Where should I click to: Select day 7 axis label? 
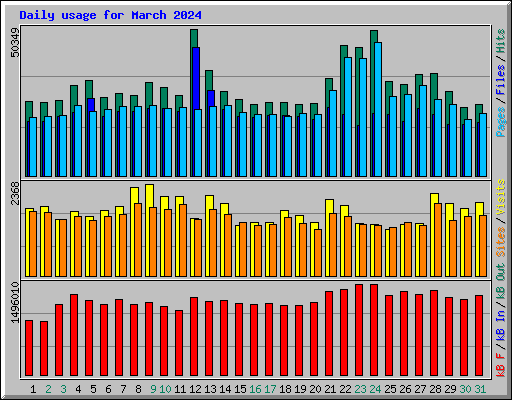coord(123,389)
